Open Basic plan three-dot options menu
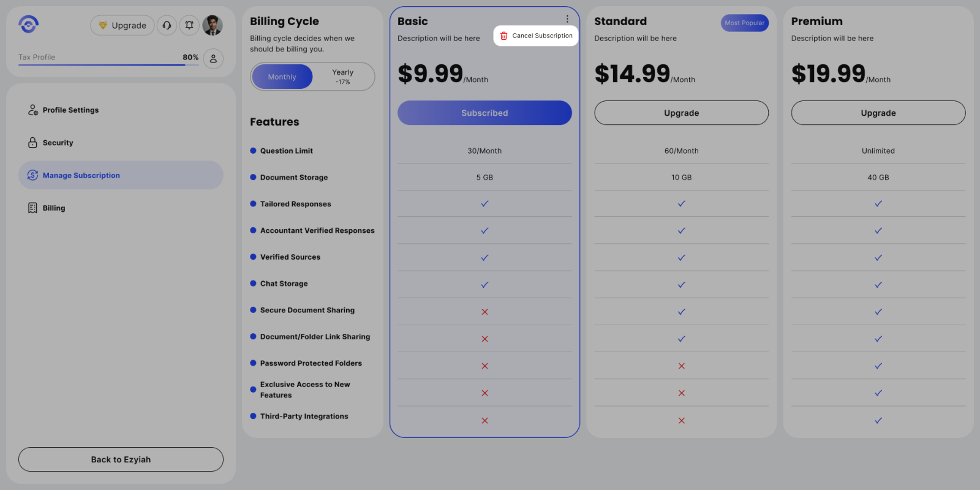The image size is (980, 490). click(567, 20)
